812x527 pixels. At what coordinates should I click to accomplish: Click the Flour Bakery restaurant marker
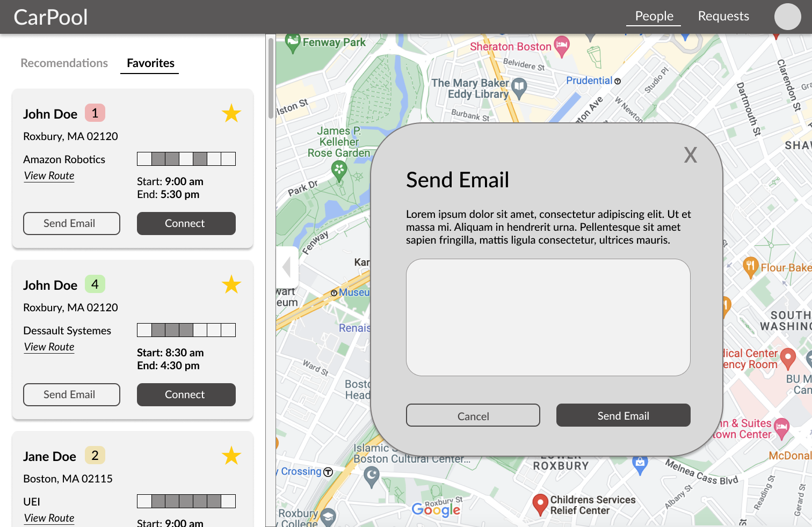[x=750, y=268]
